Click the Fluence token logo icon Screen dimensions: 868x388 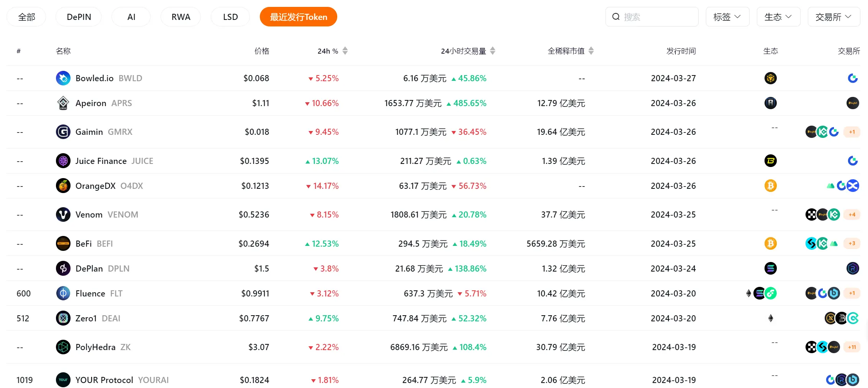[63, 293]
